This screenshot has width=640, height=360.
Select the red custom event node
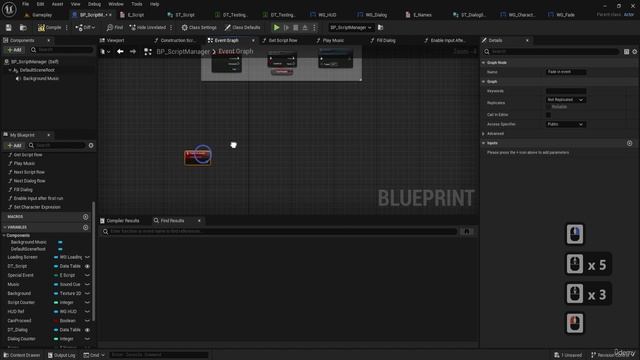[198, 158]
